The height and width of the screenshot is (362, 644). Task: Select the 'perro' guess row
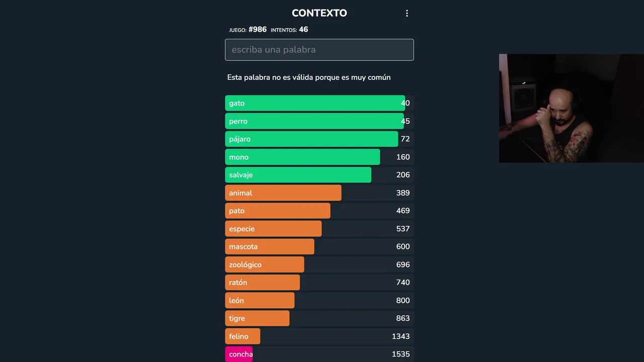tap(319, 121)
